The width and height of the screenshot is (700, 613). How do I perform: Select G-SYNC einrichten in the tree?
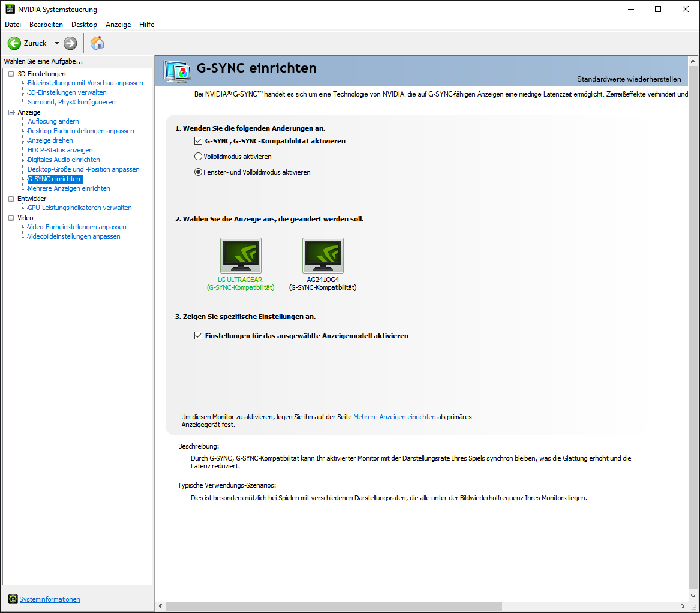click(55, 179)
